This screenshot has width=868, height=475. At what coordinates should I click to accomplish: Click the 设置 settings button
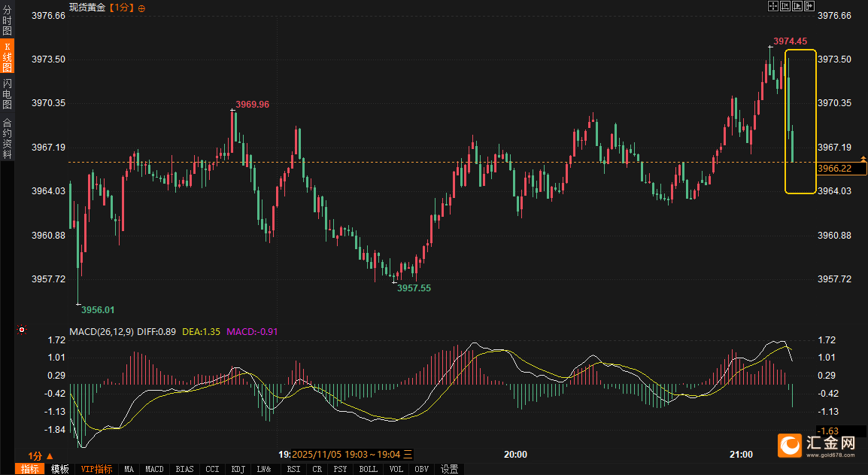[x=449, y=469]
